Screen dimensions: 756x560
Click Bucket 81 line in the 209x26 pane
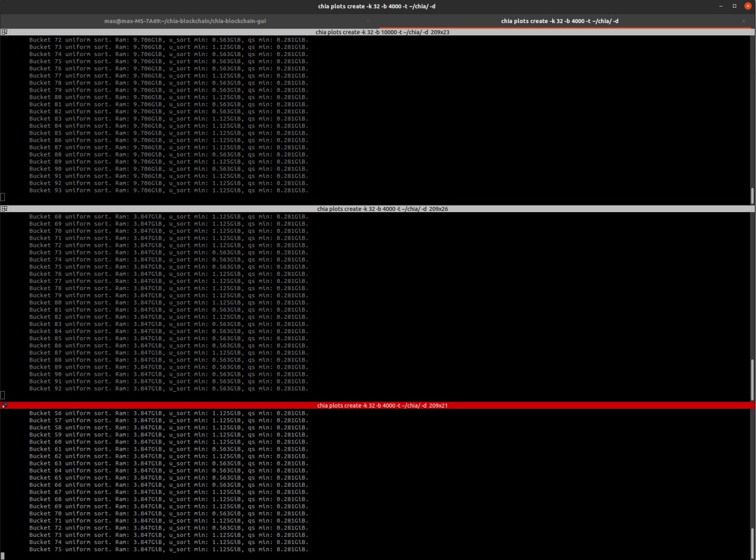(169, 310)
